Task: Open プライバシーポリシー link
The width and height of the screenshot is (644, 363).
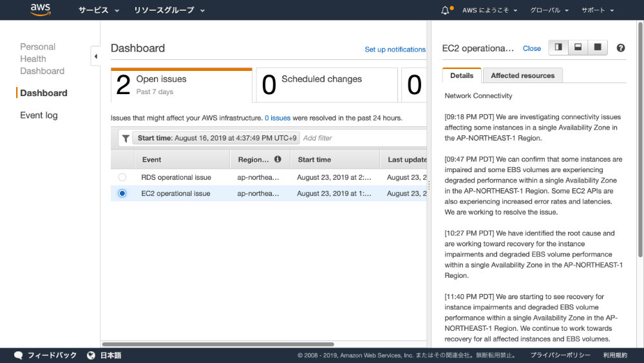Action: point(560,355)
